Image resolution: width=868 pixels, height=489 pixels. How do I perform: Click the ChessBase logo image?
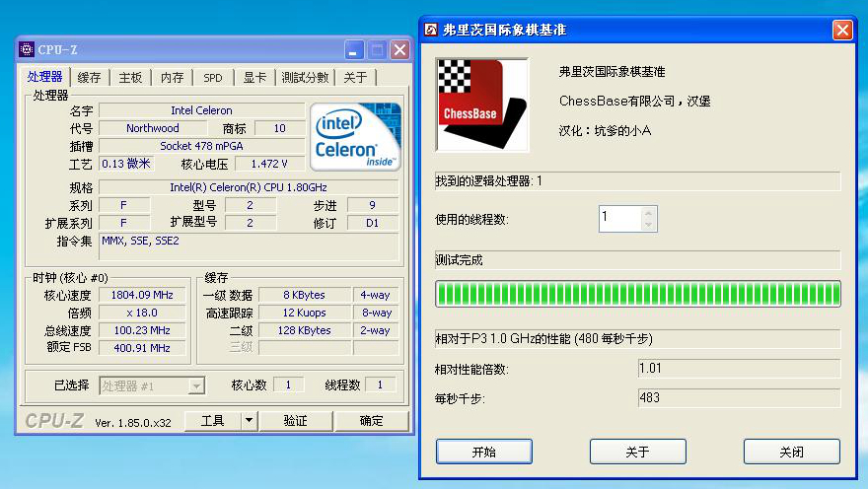point(482,105)
